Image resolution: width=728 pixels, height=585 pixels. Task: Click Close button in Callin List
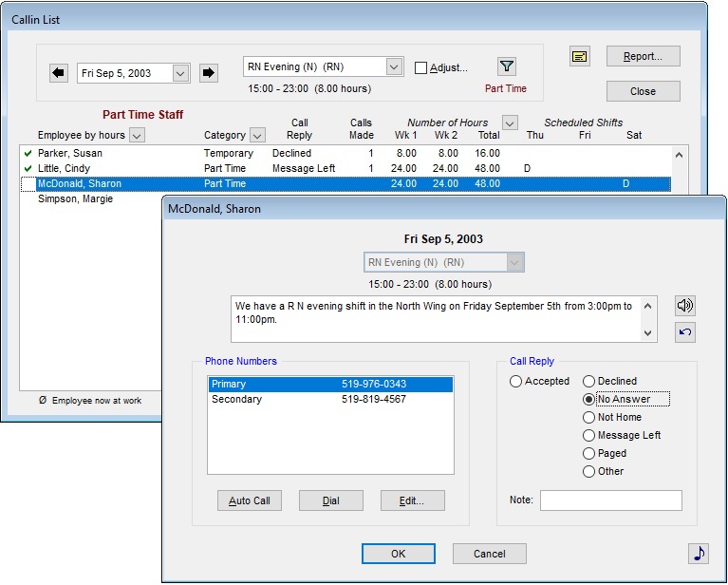pos(643,91)
